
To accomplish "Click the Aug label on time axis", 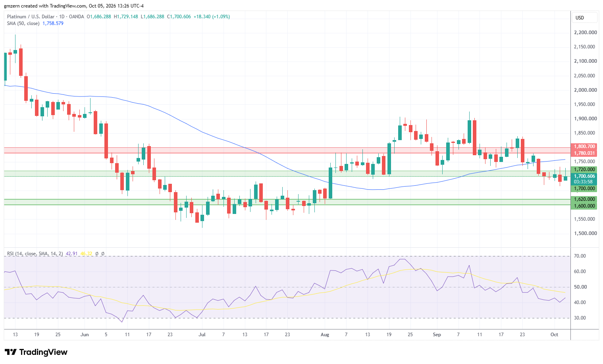I will (325, 335).
